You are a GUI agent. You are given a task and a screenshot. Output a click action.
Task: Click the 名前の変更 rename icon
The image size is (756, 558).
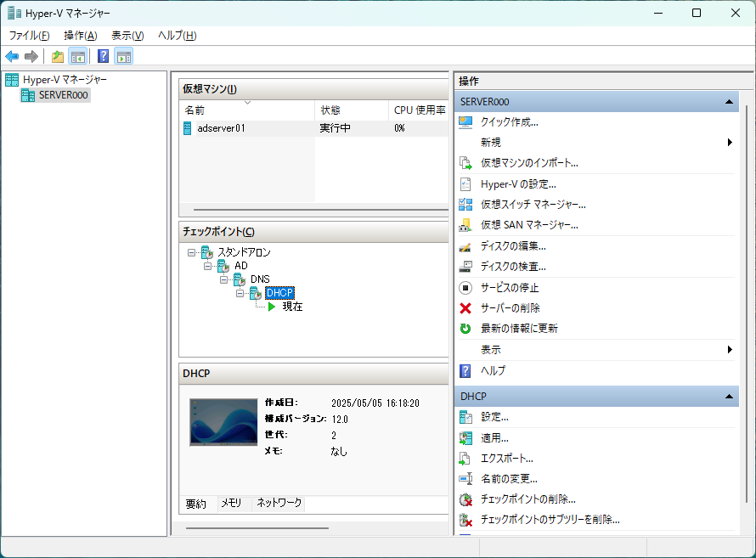point(465,479)
